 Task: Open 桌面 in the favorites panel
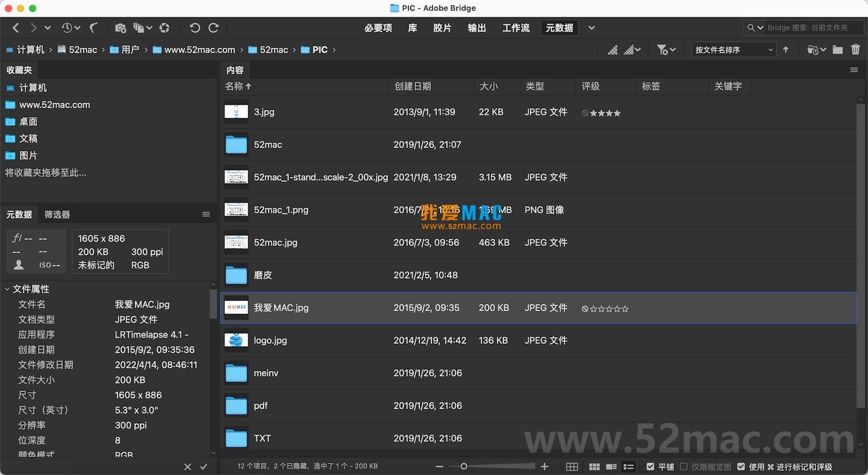28,121
